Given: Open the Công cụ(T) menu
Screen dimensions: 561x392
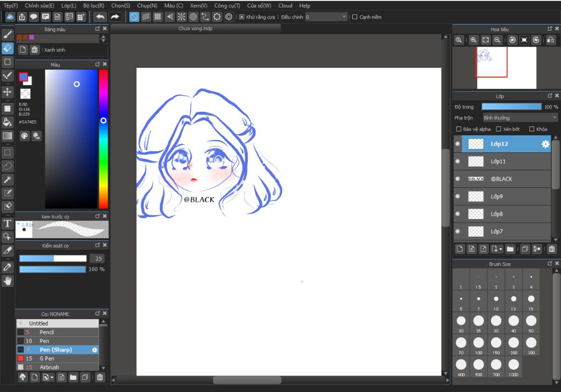Looking at the screenshot, I should click(x=227, y=5).
